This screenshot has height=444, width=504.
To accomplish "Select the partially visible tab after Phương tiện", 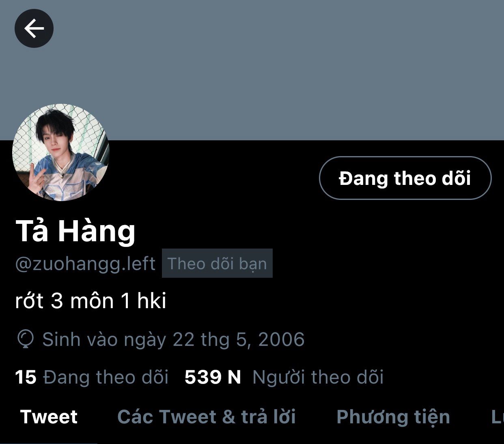I will point(498,417).
